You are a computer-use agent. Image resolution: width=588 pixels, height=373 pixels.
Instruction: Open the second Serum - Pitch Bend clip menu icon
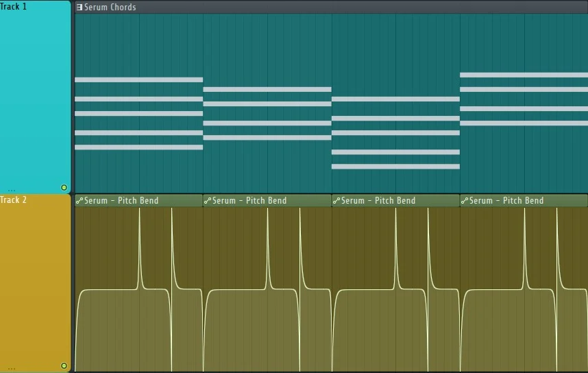pos(208,201)
